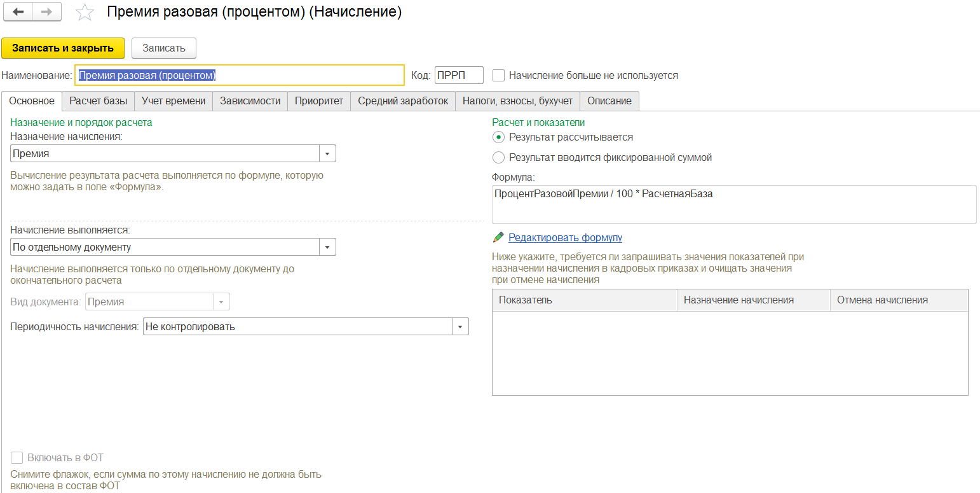The width and height of the screenshot is (980, 493).
Task: Add form to favorites with star icon
Action: pyautogui.click(x=84, y=13)
